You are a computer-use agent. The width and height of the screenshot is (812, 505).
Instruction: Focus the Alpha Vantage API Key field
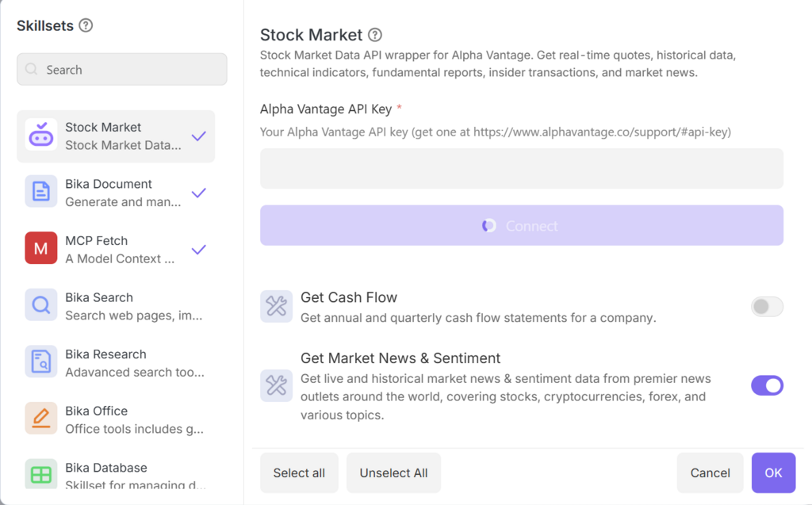pos(521,169)
